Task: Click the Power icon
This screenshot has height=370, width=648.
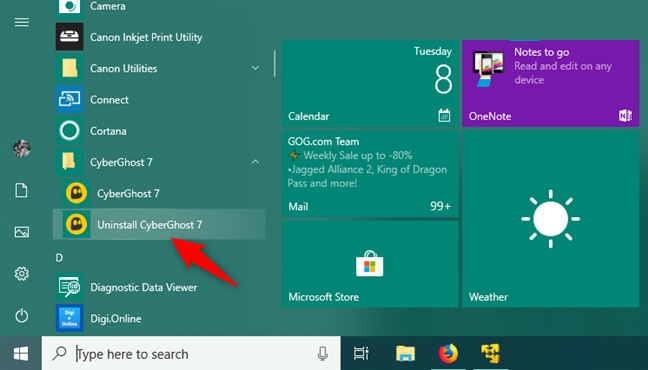Action: [x=21, y=316]
